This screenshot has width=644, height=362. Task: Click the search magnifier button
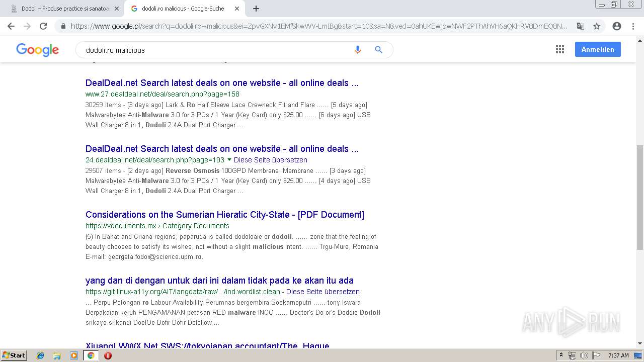click(x=379, y=50)
